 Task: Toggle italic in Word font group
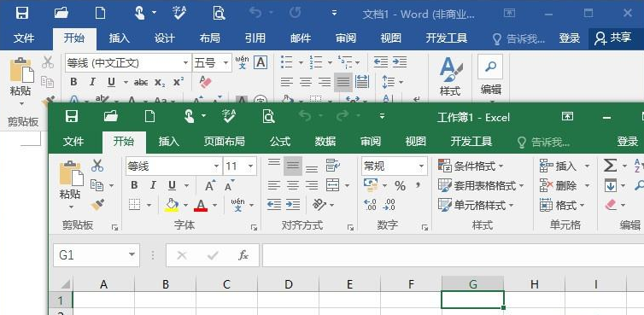click(x=92, y=82)
